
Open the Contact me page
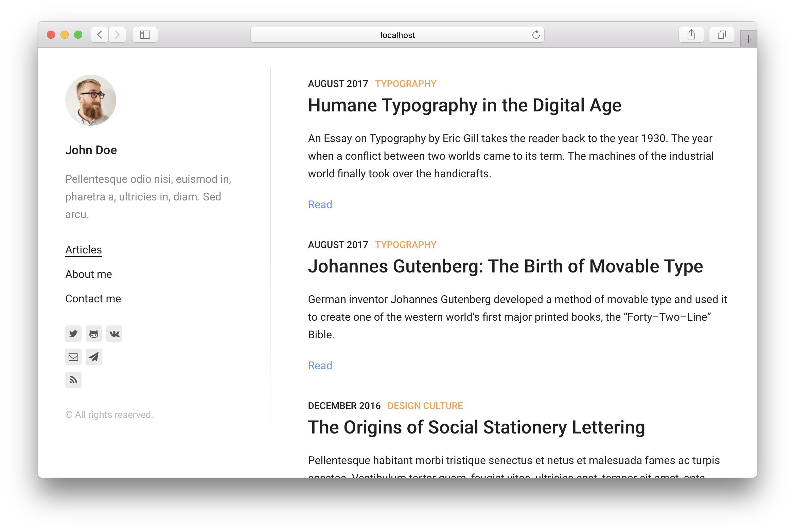tap(93, 299)
